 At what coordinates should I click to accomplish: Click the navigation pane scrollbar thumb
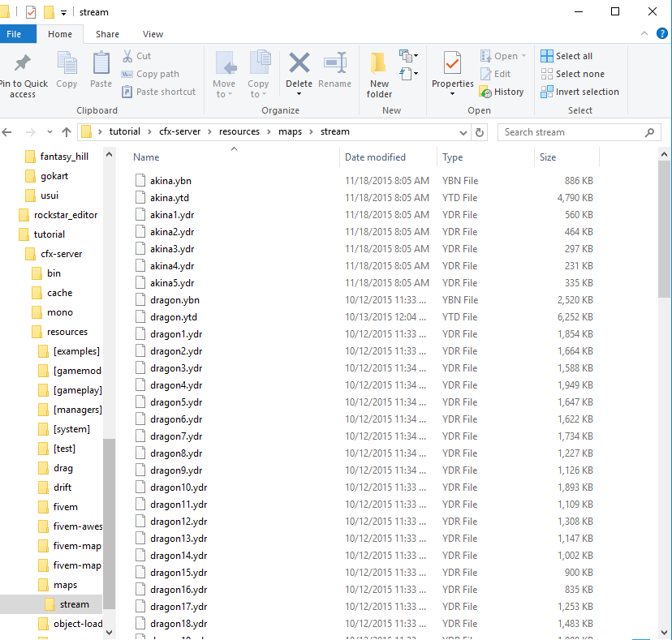[109, 523]
